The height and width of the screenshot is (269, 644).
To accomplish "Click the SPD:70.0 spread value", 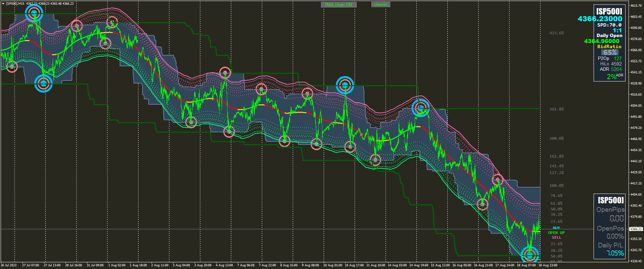I will coord(609,25).
